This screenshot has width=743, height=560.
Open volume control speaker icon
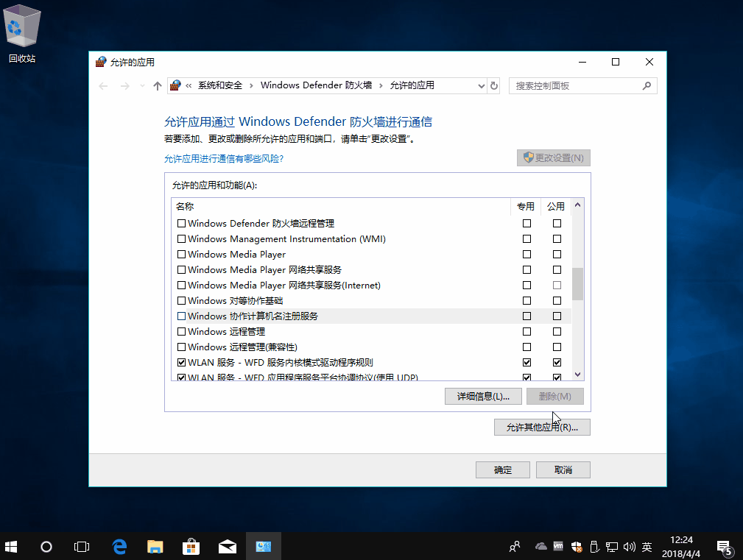[x=630, y=547]
